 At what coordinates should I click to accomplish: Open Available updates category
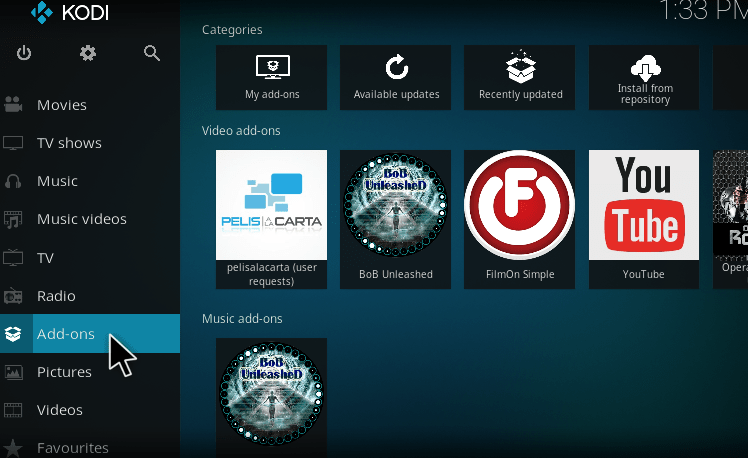(x=395, y=77)
